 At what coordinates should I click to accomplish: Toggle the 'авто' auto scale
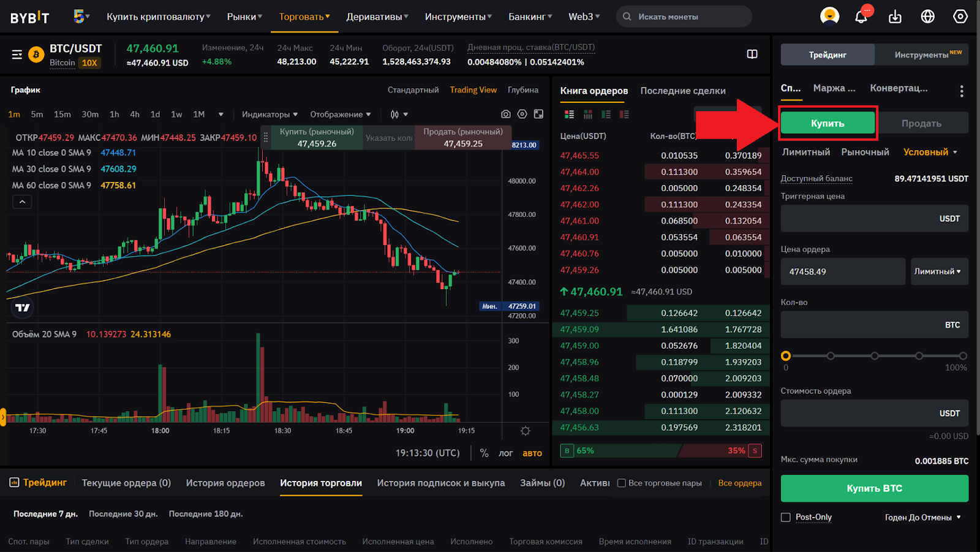(x=532, y=453)
